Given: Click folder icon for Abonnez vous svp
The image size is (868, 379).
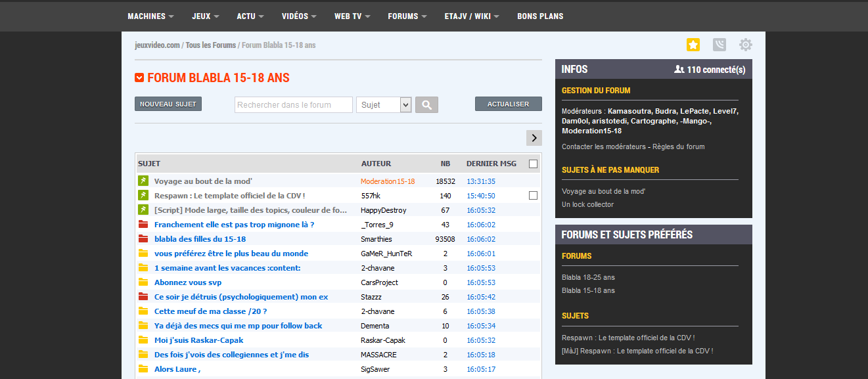Looking at the screenshot, I should click(x=143, y=282).
